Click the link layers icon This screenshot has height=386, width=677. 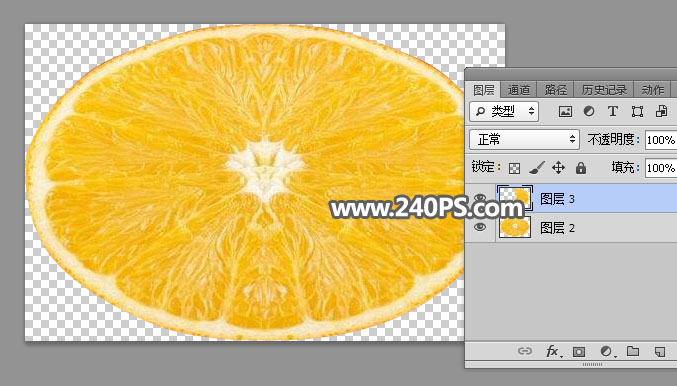pyautogui.click(x=525, y=351)
